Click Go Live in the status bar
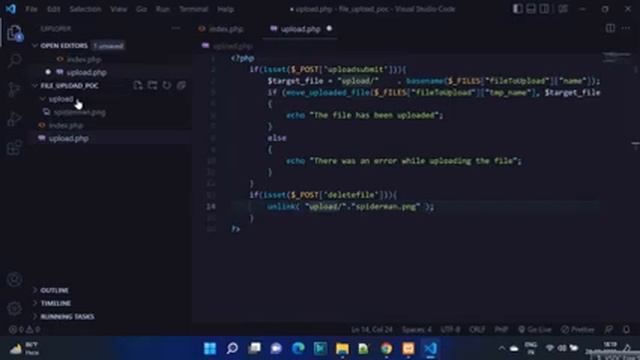 (535, 329)
